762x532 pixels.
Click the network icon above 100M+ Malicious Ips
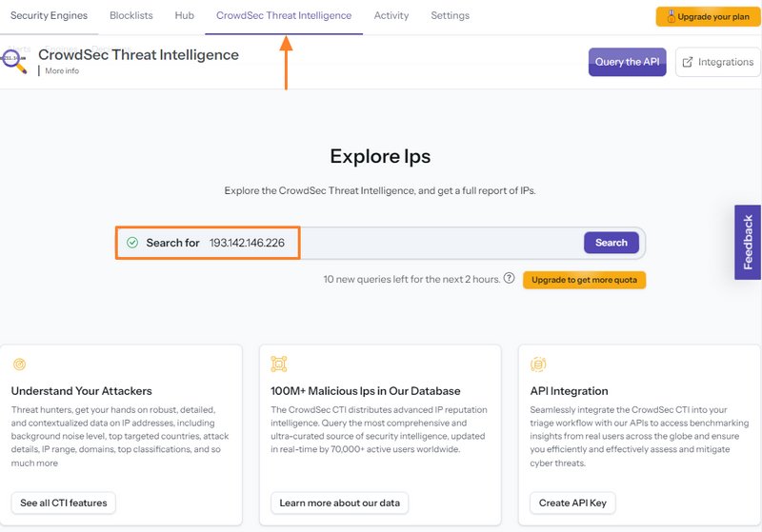278,364
